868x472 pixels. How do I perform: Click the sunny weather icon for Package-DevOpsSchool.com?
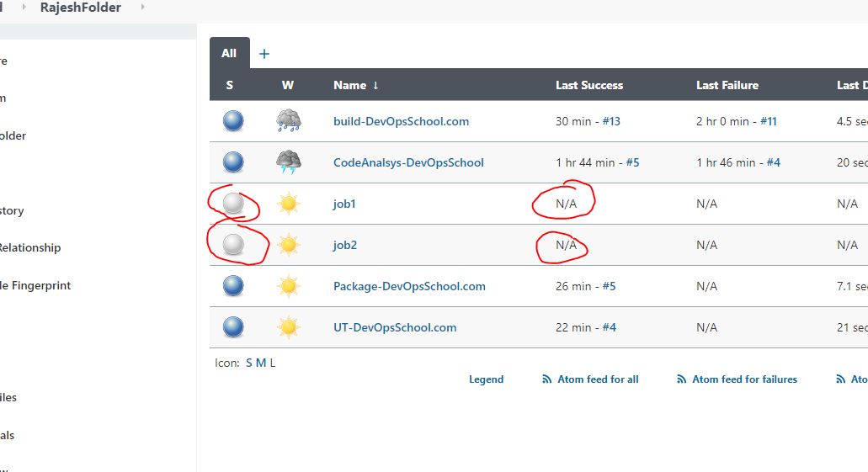coord(289,286)
